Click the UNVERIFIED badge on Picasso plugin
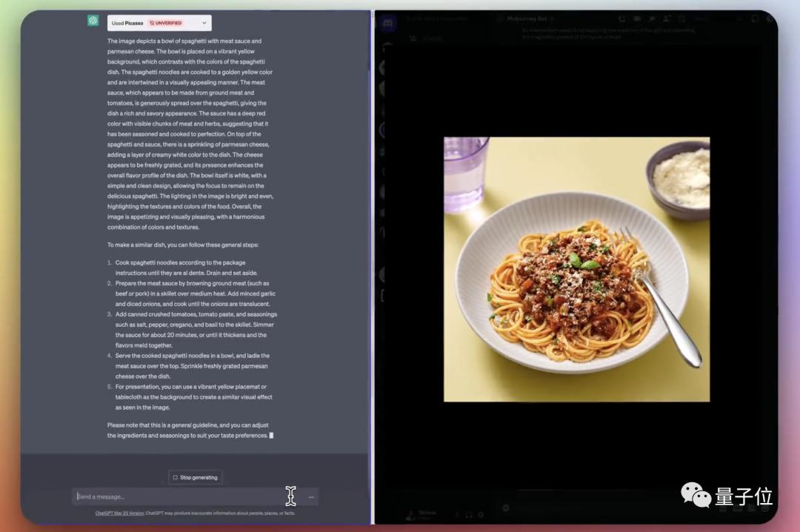This screenshot has height=532, width=800. point(165,23)
